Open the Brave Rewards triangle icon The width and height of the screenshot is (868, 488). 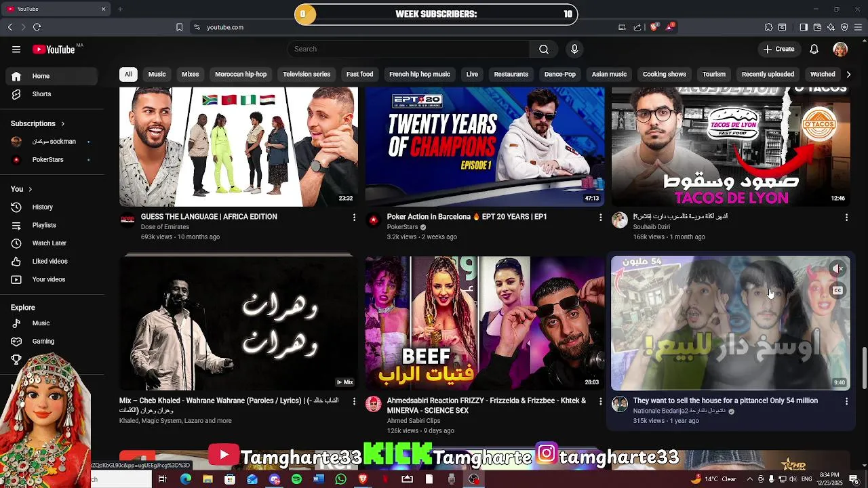click(670, 27)
